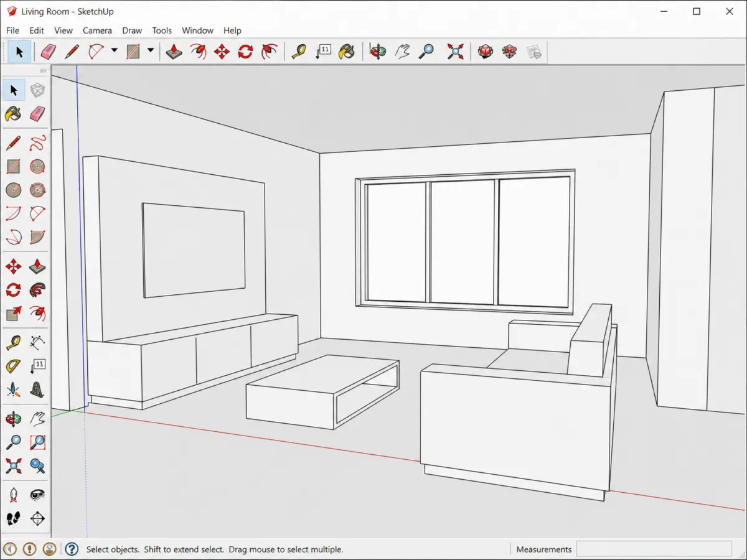Click the sign-in profile status bar icon

tap(50, 549)
